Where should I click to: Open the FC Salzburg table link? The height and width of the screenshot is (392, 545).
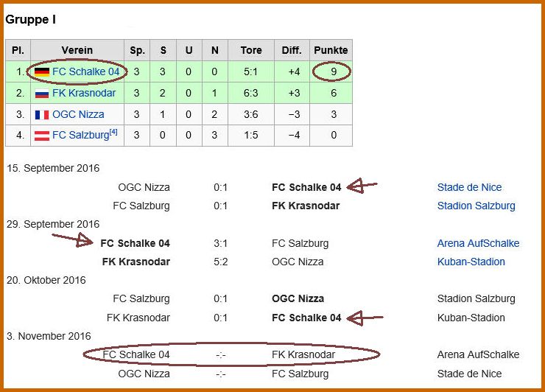(x=80, y=136)
